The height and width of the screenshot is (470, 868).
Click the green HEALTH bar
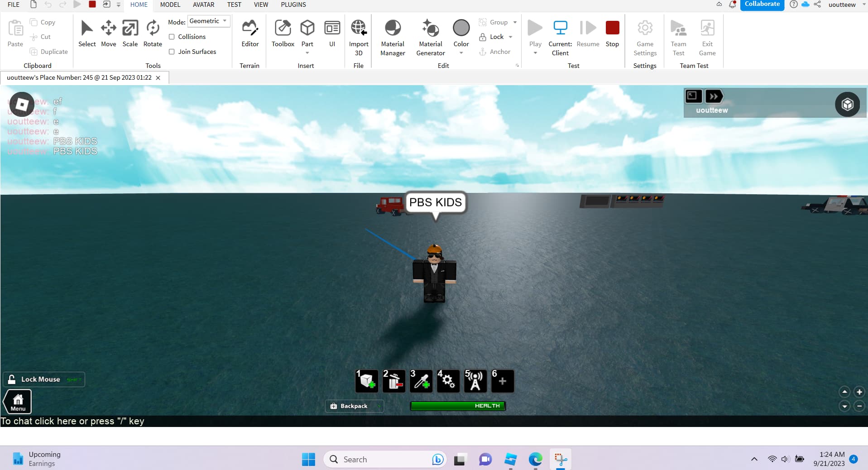click(x=458, y=406)
